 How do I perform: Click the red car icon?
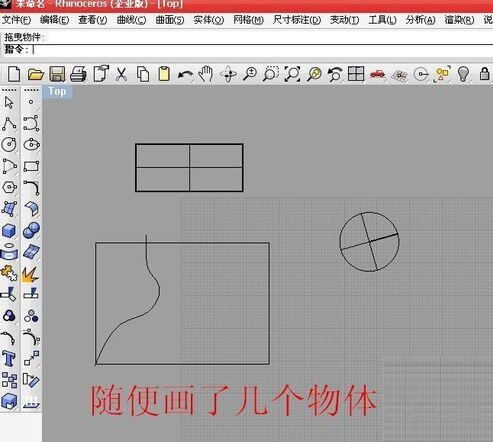click(x=377, y=74)
